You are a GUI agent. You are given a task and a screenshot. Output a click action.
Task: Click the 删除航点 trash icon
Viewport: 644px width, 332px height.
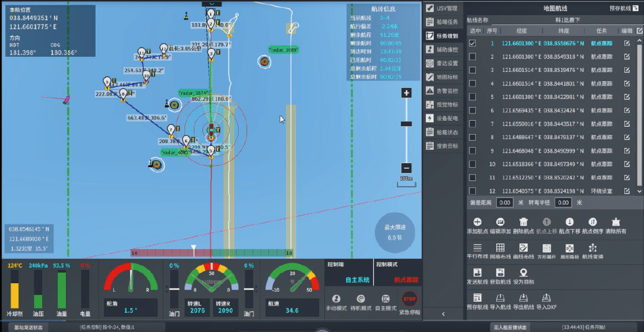point(523,222)
